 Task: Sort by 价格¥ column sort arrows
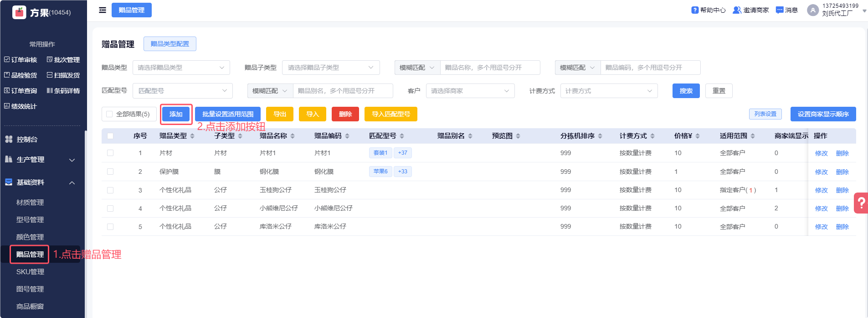[698, 136]
